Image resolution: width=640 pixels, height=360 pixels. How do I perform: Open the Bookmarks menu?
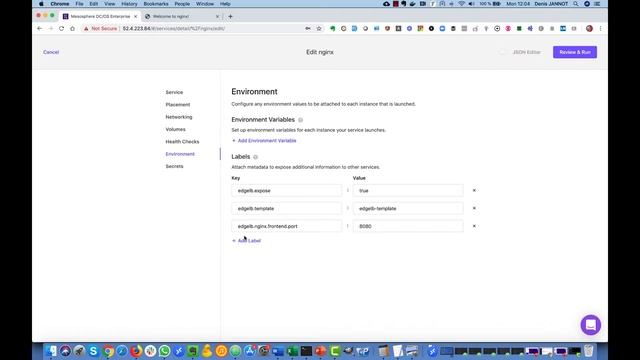156,4
